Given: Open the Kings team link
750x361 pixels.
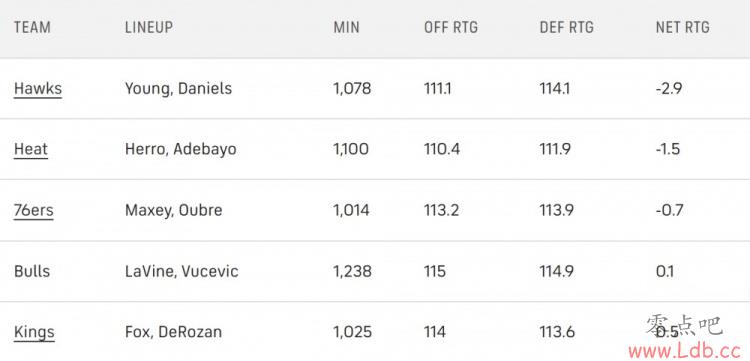Looking at the screenshot, I should pos(34,332).
